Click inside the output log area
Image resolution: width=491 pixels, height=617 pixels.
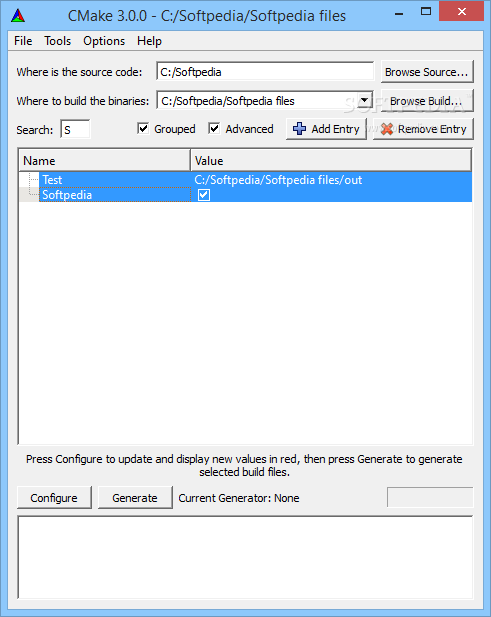coord(245,558)
